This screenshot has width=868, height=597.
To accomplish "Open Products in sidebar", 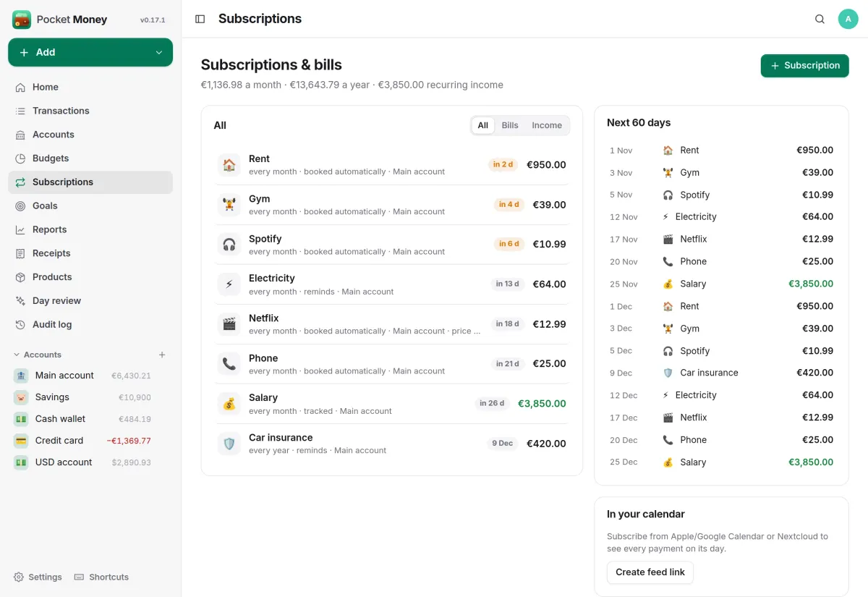I will [x=90, y=277].
